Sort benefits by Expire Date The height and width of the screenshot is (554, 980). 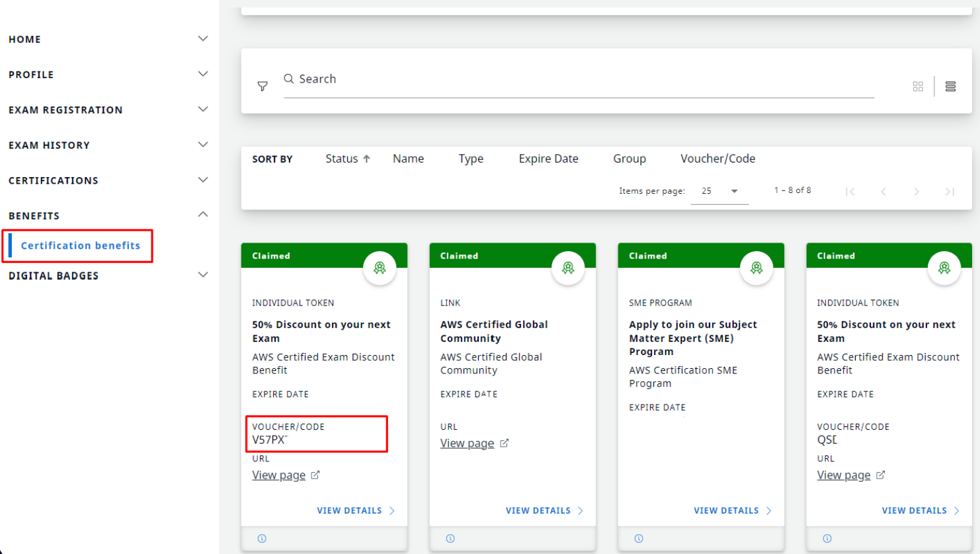click(548, 159)
